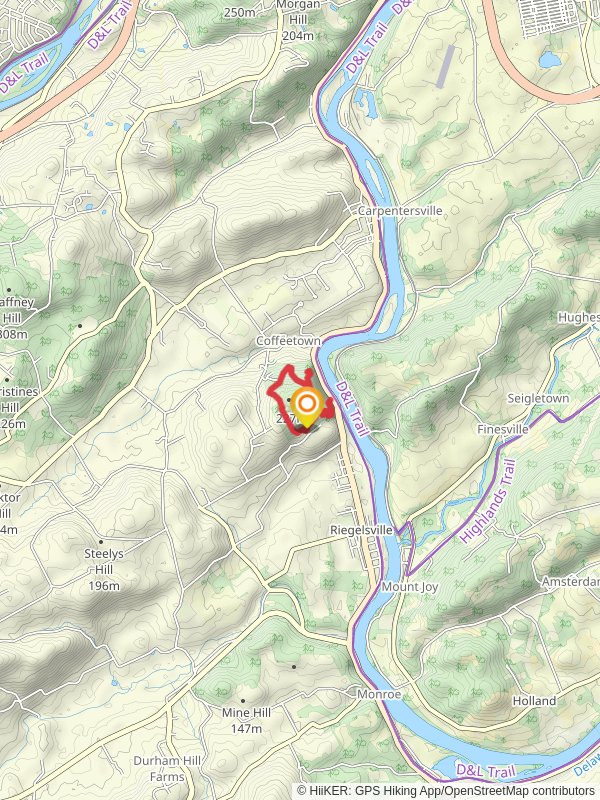600x800 pixels.
Task: Click the Mine Hill 147m peak label
Action: click(x=246, y=720)
